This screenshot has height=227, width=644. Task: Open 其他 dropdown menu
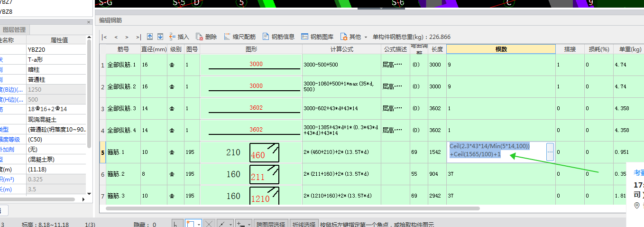click(x=354, y=37)
